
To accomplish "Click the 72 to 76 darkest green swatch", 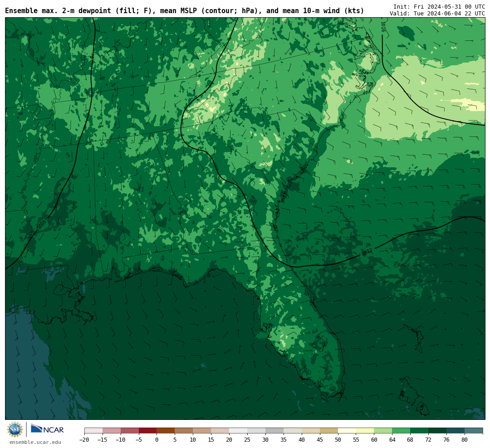I will (x=437, y=431).
